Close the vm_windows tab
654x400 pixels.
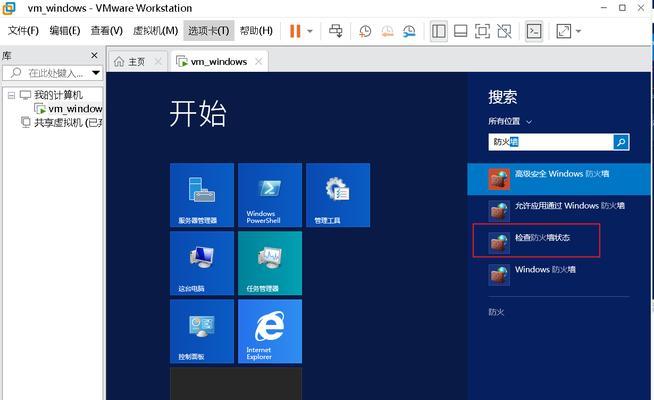click(259, 62)
